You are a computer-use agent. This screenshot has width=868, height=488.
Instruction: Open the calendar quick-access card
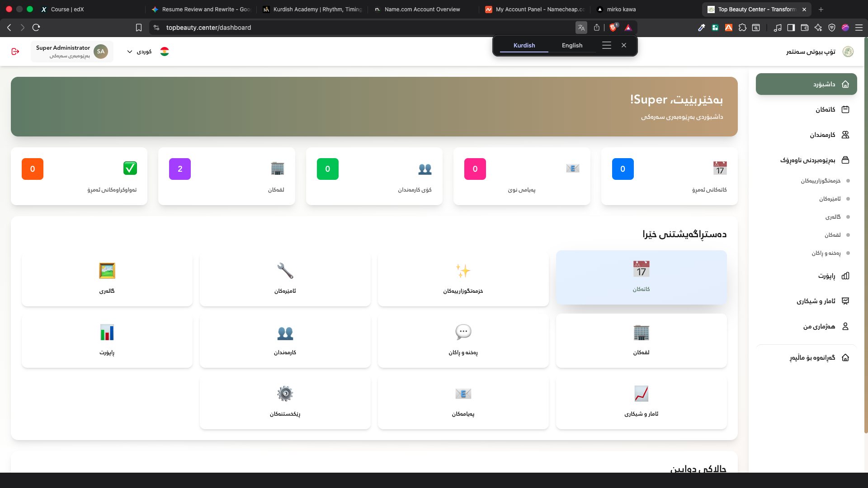[x=641, y=277]
